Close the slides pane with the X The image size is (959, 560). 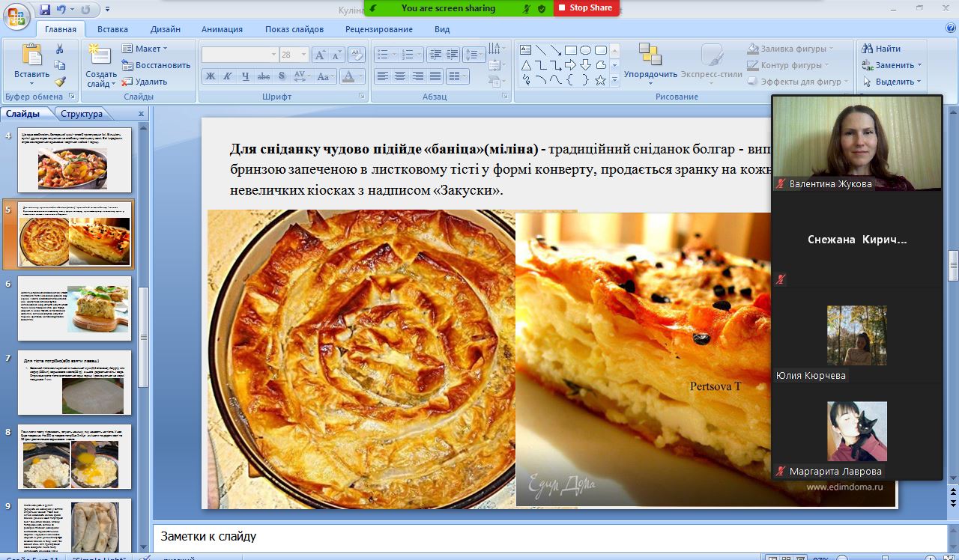click(x=141, y=114)
